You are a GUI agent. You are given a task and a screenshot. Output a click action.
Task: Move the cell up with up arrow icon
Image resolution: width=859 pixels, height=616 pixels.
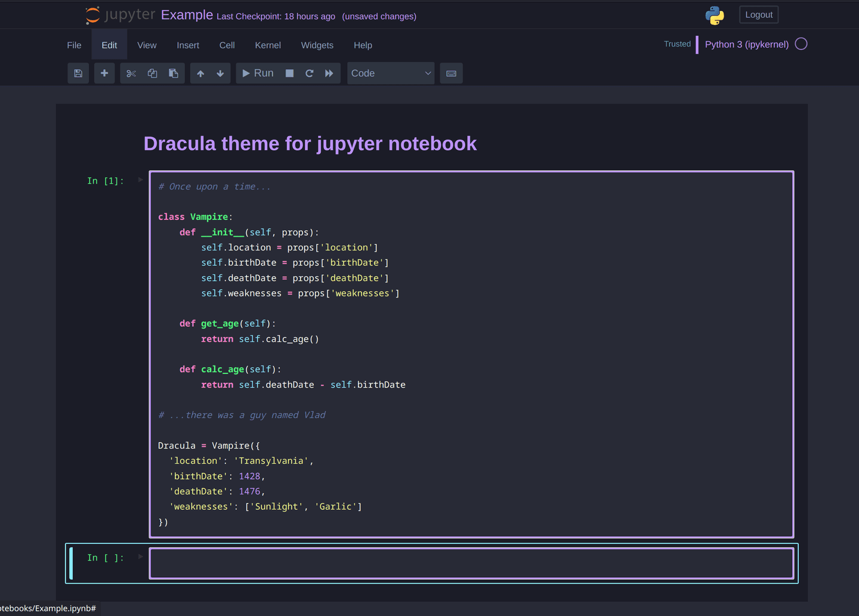200,73
